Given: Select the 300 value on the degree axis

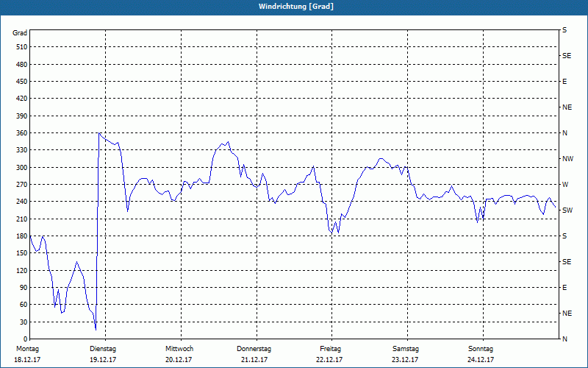Looking at the screenshot, I should point(22,168).
